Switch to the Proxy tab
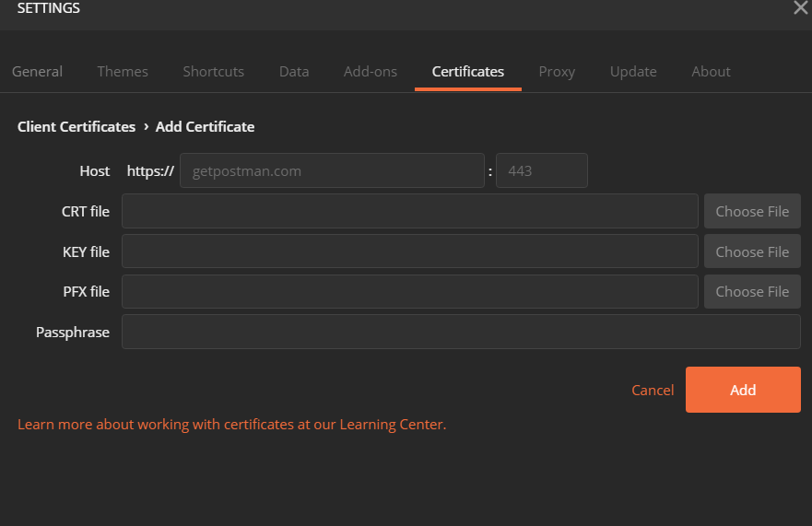This screenshot has width=812, height=526. [x=557, y=72]
